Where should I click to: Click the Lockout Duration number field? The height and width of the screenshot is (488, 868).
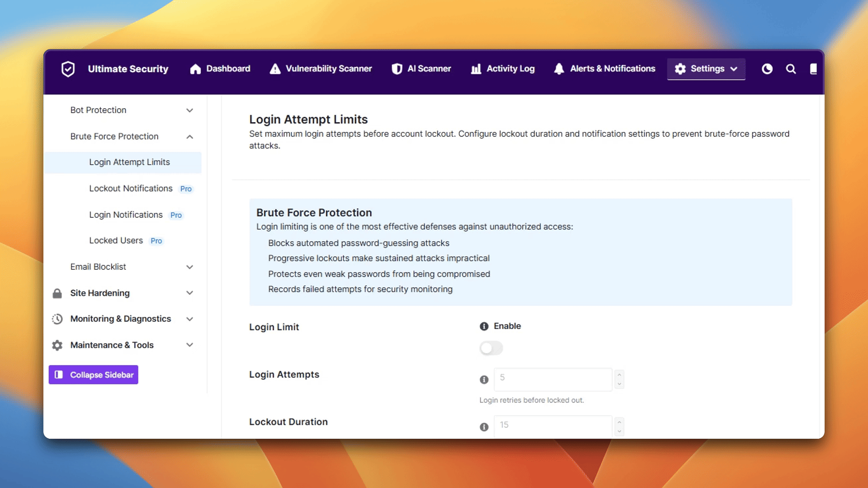(553, 427)
